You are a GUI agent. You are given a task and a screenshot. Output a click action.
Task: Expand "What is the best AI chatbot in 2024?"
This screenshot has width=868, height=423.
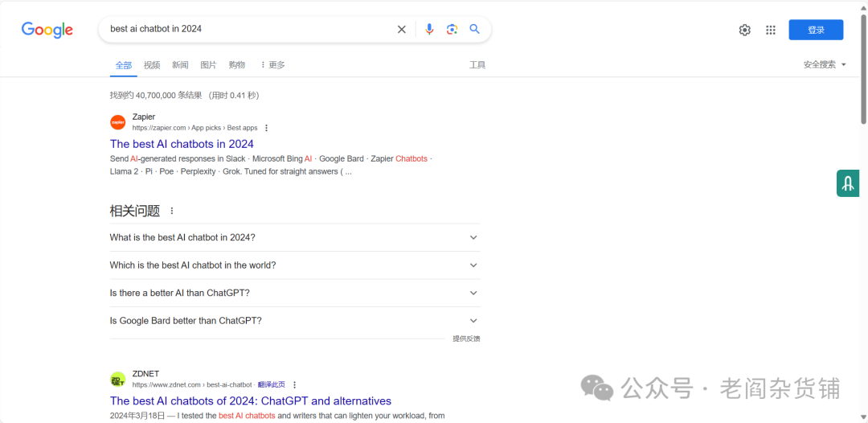[295, 237]
